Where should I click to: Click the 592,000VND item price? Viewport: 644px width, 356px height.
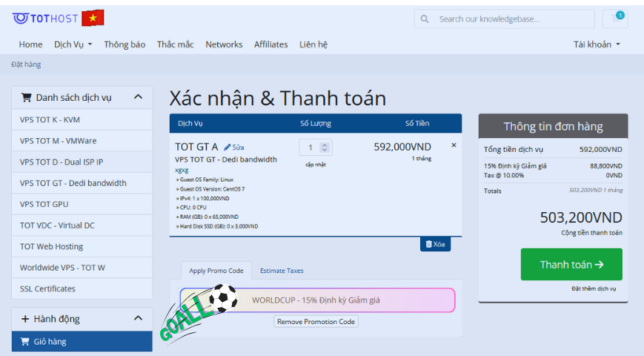(402, 147)
